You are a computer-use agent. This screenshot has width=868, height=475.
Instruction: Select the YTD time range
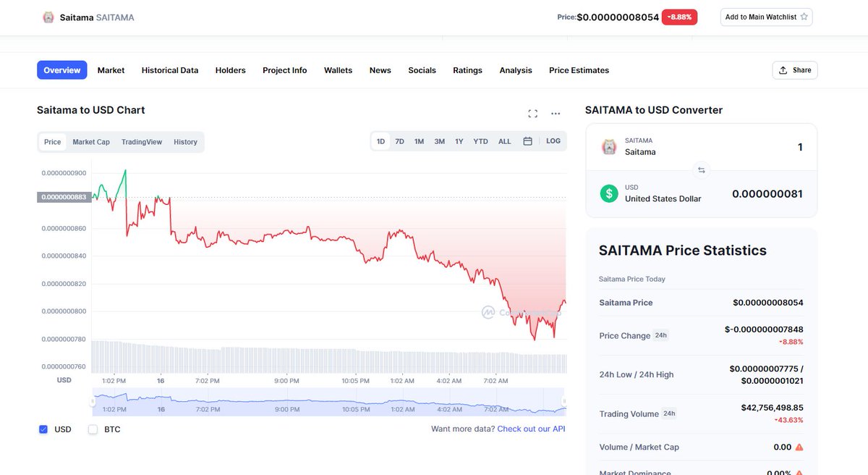point(481,141)
